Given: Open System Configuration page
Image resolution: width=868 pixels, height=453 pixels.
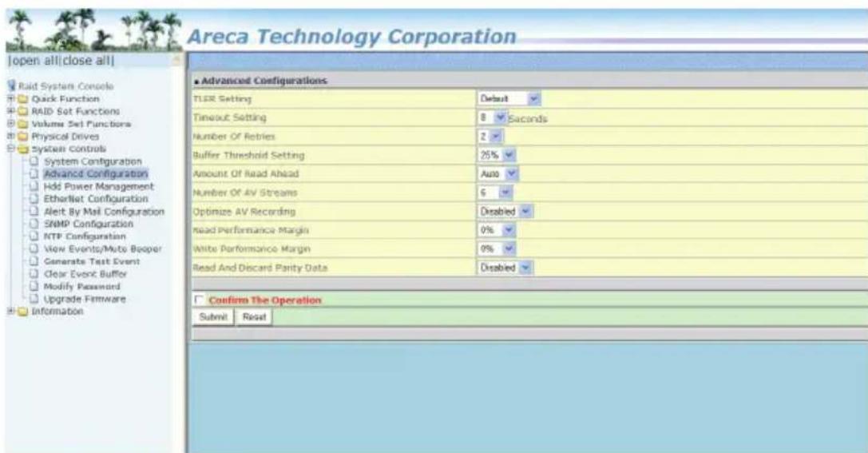Looking at the screenshot, I should pyautogui.click(x=93, y=161).
